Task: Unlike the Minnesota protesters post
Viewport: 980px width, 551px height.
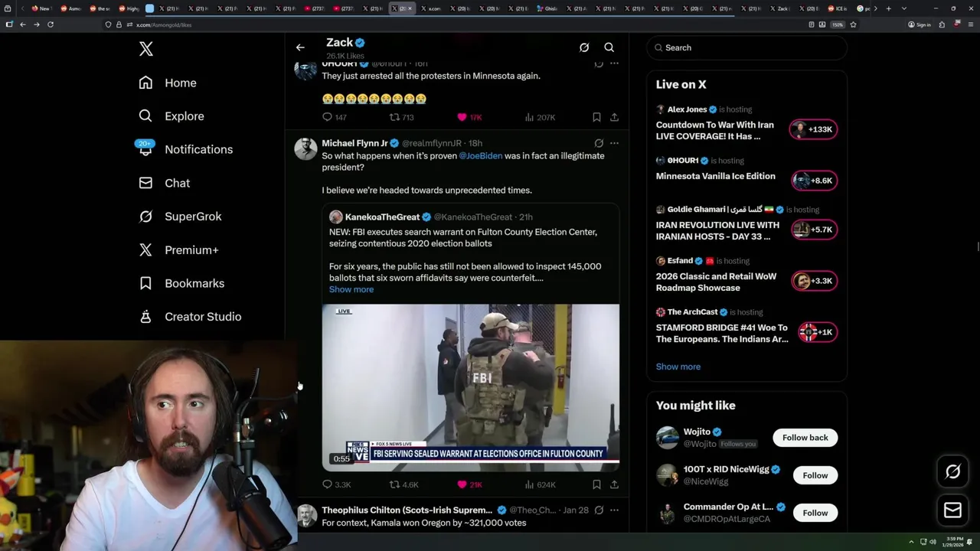Action: [469, 117]
